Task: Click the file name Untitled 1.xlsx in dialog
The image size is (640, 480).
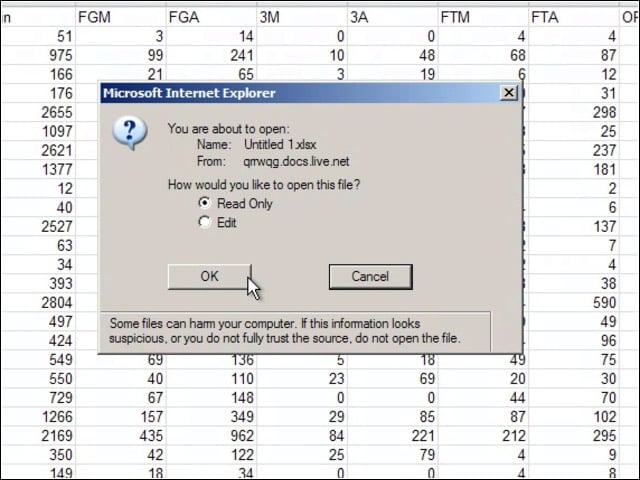Action: click(x=280, y=144)
